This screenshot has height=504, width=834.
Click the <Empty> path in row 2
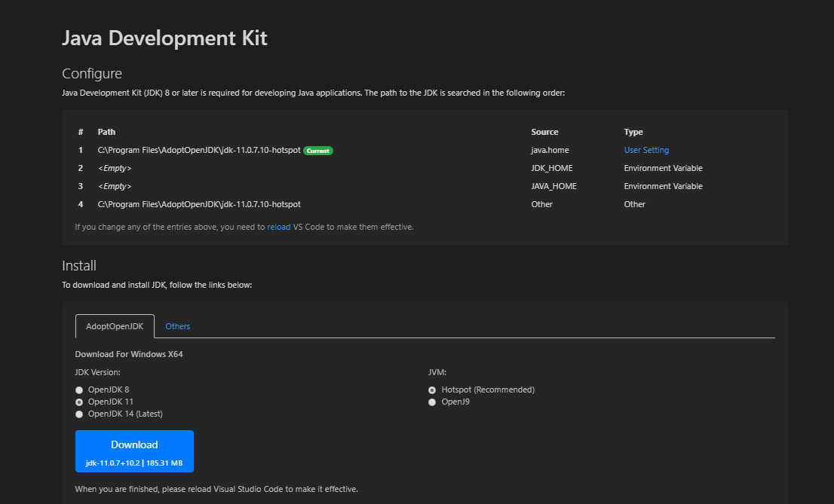pos(115,169)
